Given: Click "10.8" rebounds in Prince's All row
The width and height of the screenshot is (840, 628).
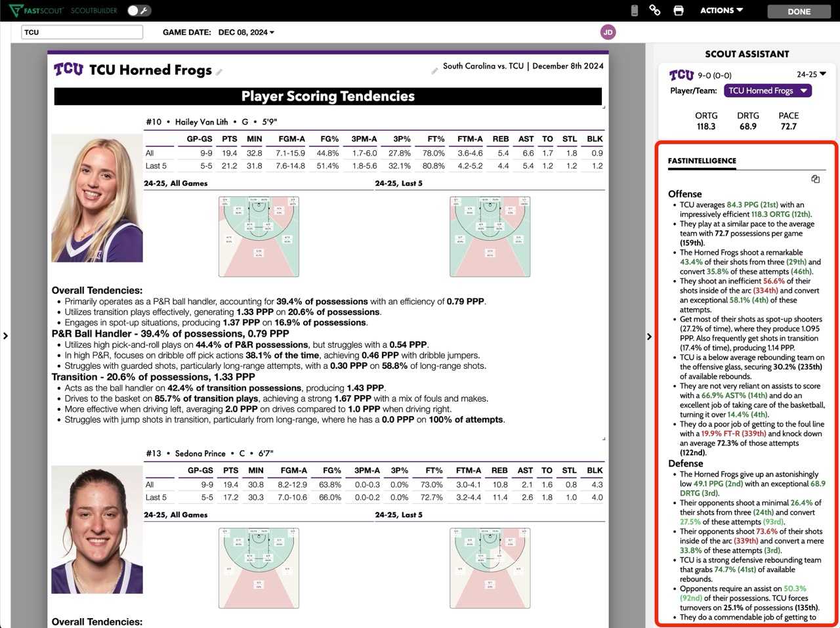Looking at the screenshot, I should (x=501, y=484).
